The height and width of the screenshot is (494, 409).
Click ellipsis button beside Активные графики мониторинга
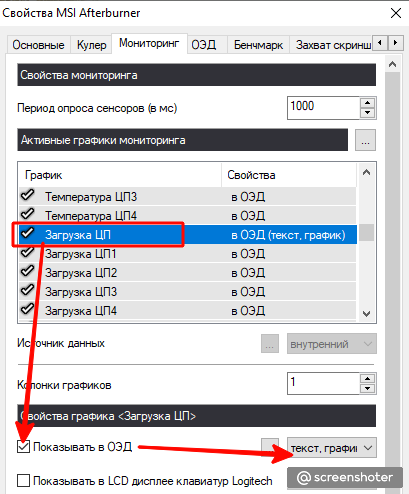365,140
